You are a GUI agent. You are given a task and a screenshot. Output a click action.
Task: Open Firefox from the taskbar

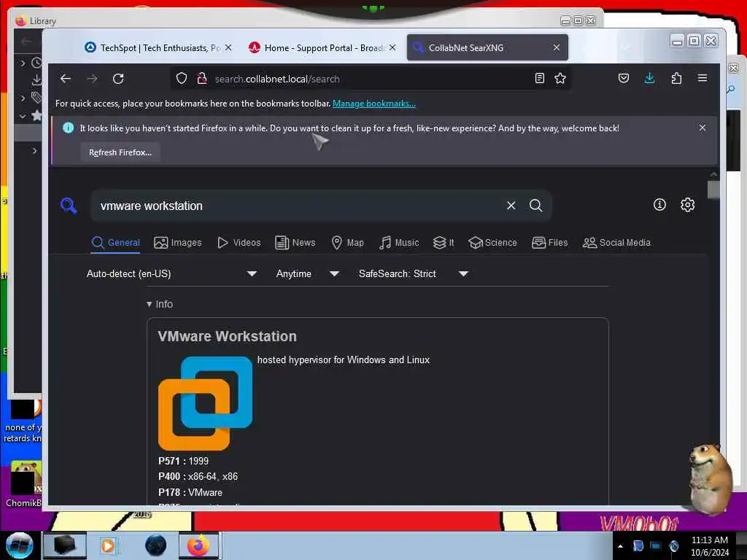click(198, 545)
